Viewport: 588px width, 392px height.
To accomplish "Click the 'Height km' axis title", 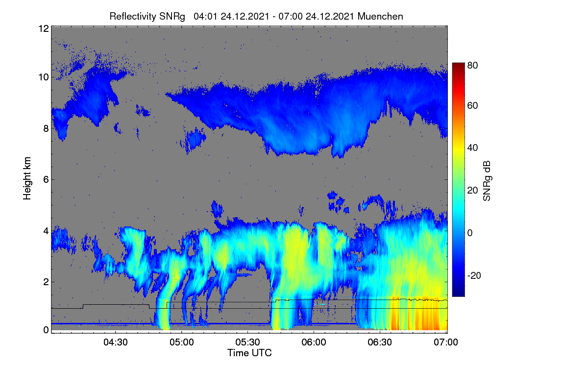I will point(27,179).
